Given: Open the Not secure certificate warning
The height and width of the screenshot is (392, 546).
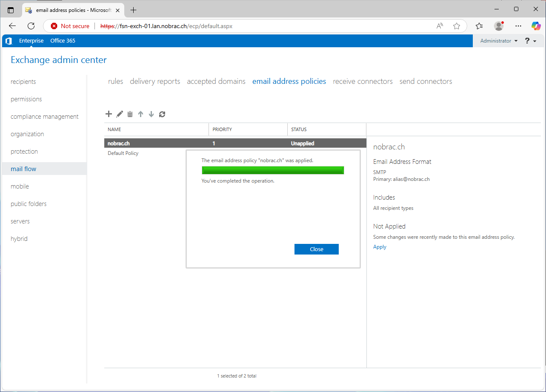Looking at the screenshot, I should 70,26.
